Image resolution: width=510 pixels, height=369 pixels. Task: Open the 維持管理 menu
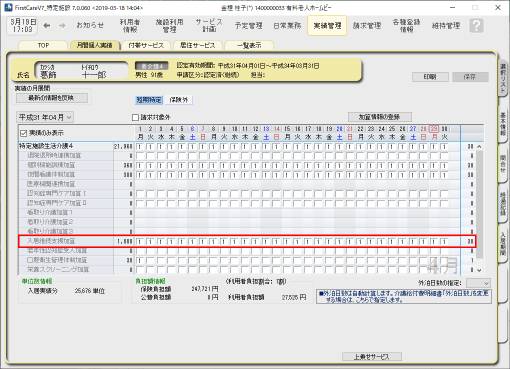446,25
